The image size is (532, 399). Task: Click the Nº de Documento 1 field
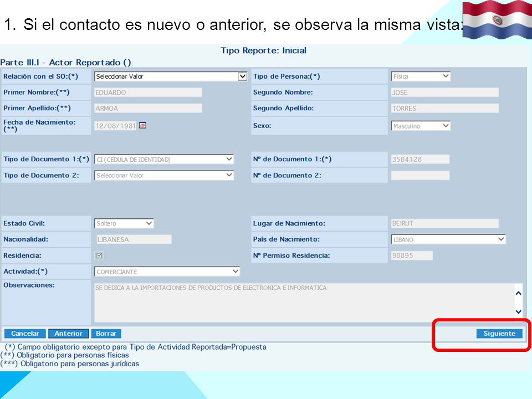point(421,159)
